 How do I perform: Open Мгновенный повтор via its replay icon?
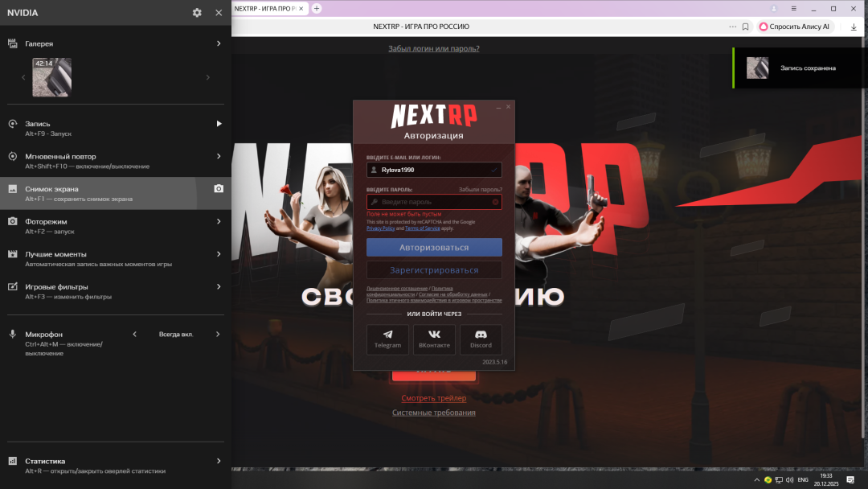[11, 156]
